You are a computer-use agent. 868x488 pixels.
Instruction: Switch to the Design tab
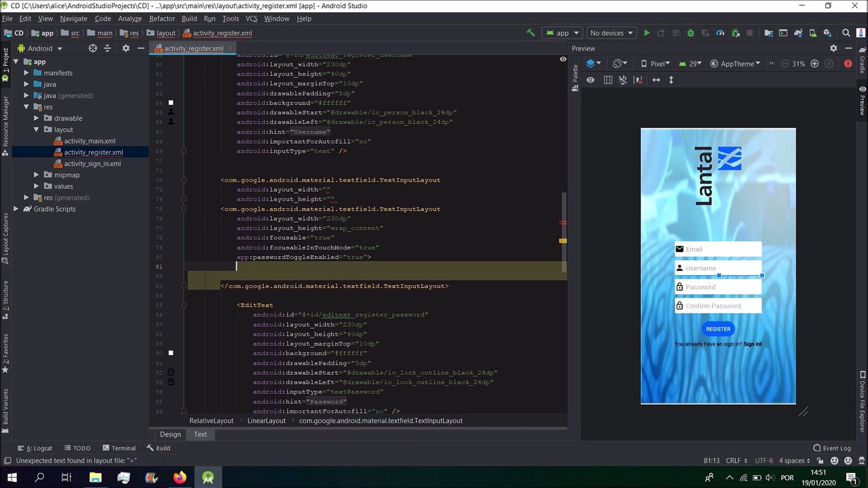(170, 434)
